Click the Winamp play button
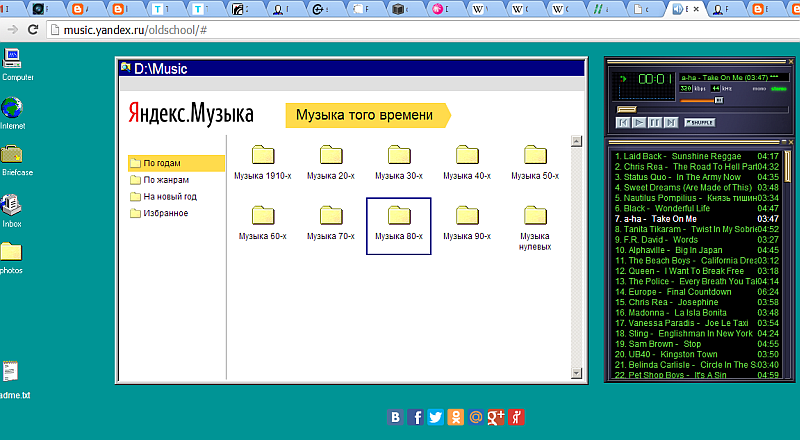800x440 pixels. [x=638, y=122]
